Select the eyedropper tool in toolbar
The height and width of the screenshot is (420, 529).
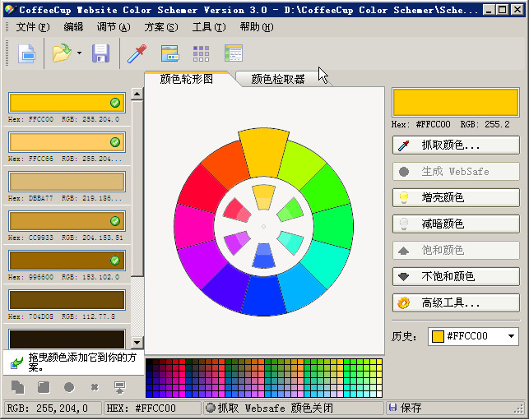[136, 54]
